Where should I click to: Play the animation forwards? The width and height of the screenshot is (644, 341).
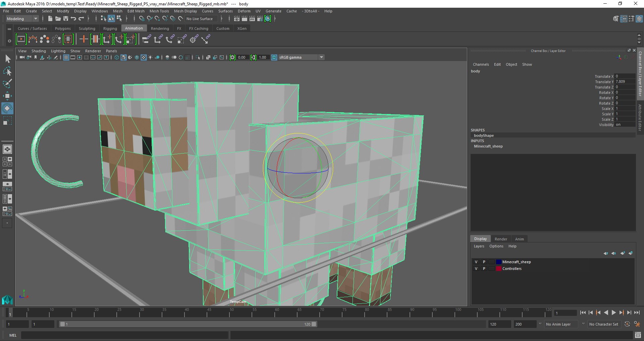point(613,312)
